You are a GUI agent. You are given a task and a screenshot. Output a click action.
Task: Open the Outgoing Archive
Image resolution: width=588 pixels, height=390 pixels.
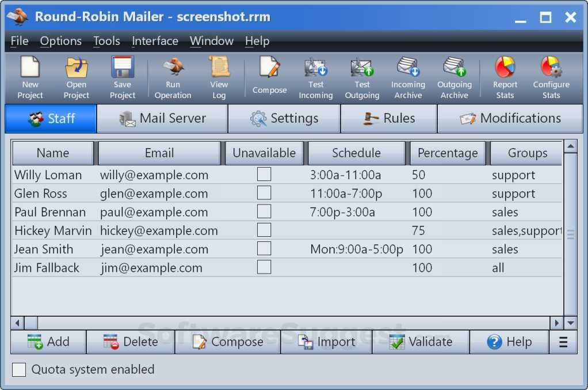tap(454, 78)
